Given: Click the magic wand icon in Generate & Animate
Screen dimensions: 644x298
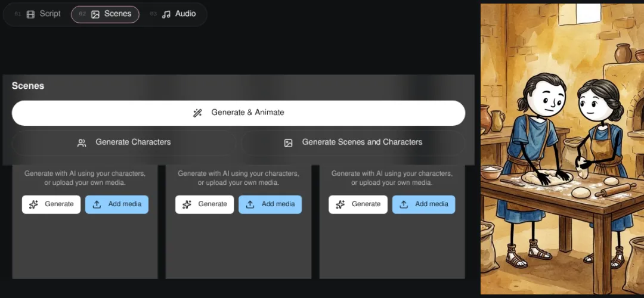Looking at the screenshot, I should [x=197, y=113].
